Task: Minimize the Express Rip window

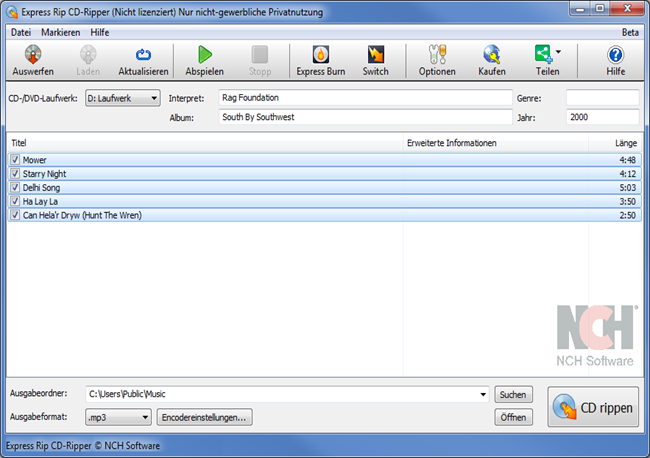Action: point(580,9)
